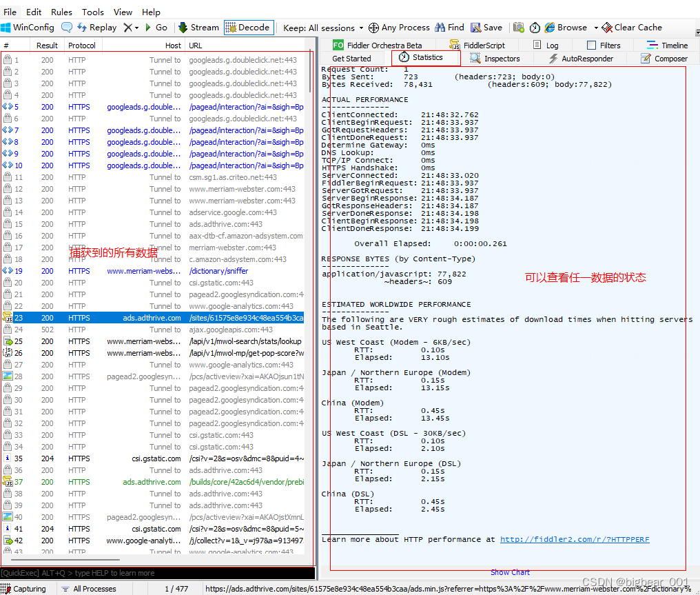Select session 24 with 502 result

153,330
